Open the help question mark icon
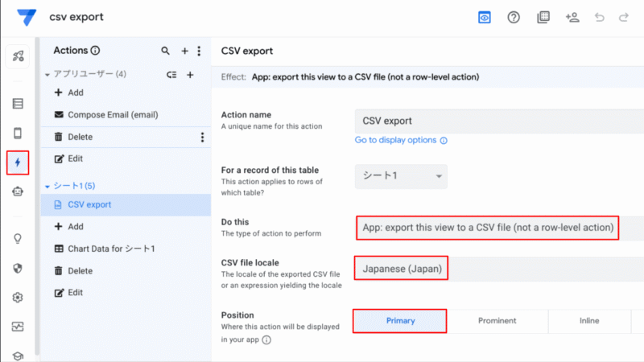The width and height of the screenshot is (644, 362). pyautogui.click(x=514, y=17)
